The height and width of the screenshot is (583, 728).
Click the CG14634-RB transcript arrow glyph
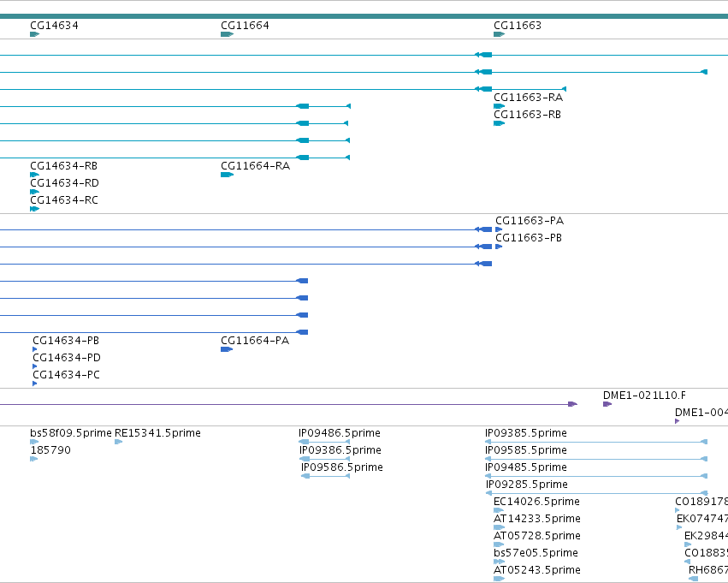click(x=35, y=175)
